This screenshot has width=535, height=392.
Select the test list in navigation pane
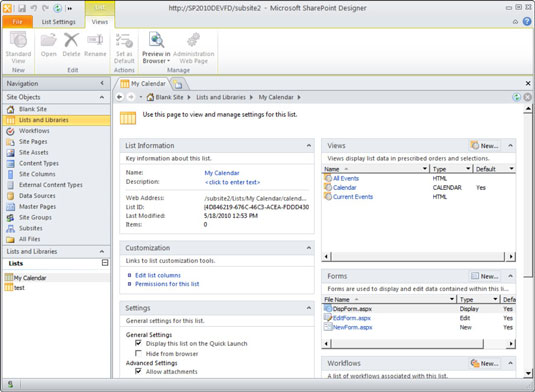pyautogui.click(x=19, y=288)
